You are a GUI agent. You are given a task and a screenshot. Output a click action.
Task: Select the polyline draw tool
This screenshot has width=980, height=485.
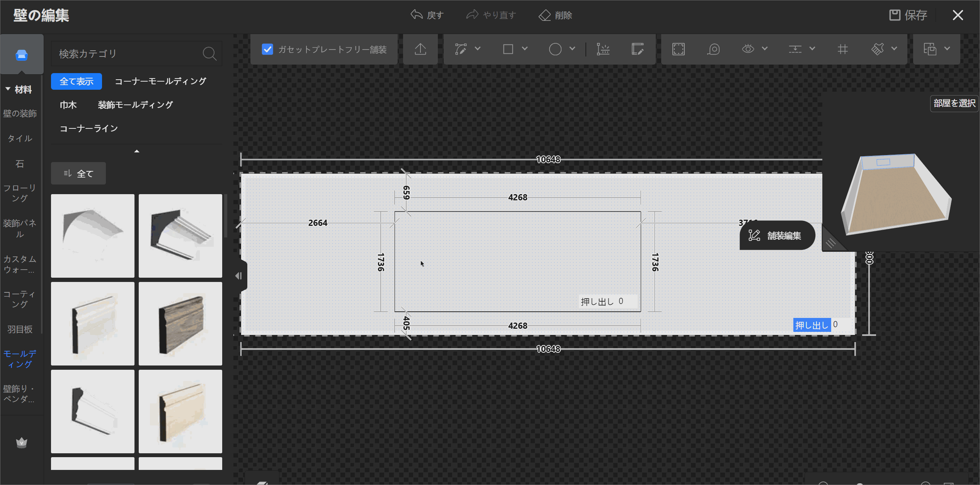[461, 49]
